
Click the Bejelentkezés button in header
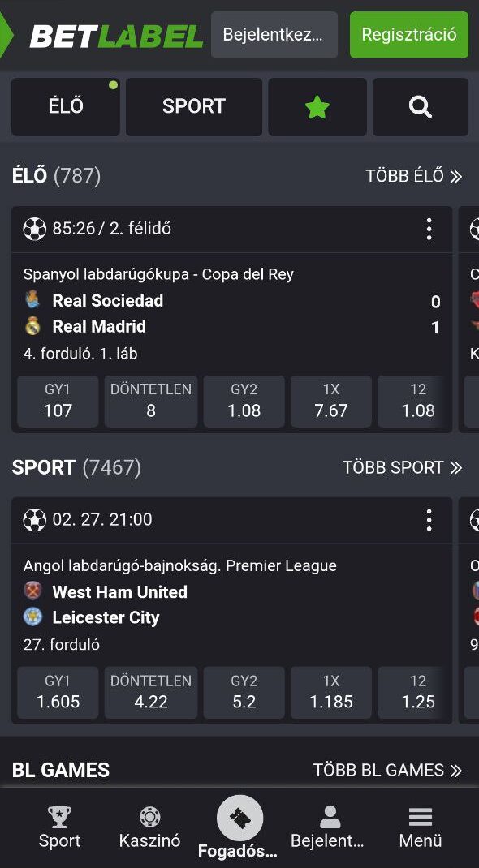click(x=274, y=35)
